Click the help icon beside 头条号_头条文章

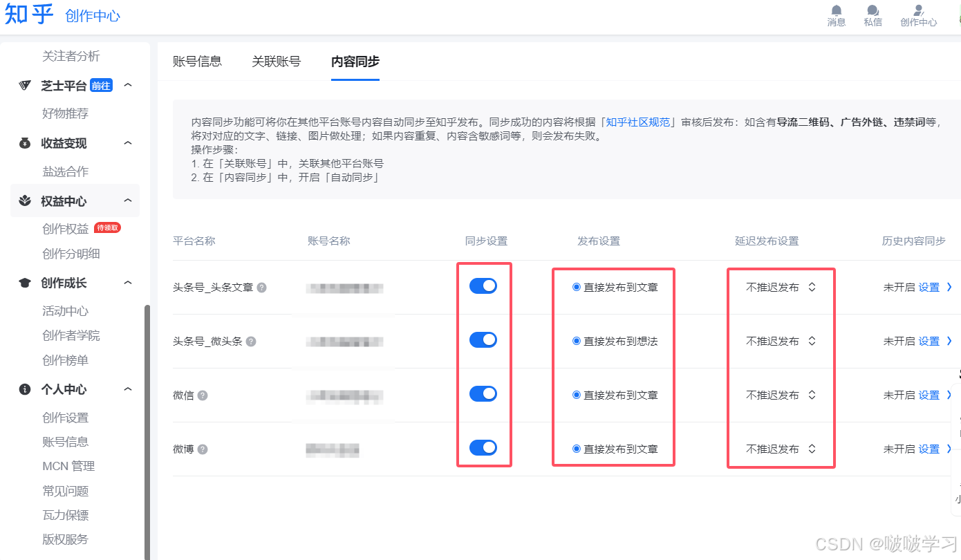261,288
